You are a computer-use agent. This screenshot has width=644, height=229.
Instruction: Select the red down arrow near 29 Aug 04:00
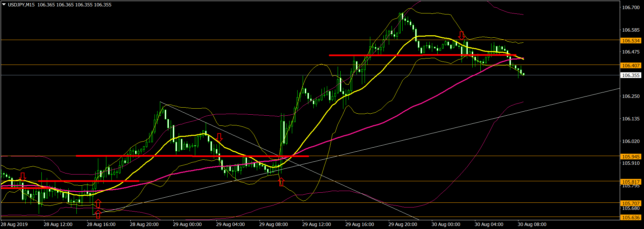point(219,137)
